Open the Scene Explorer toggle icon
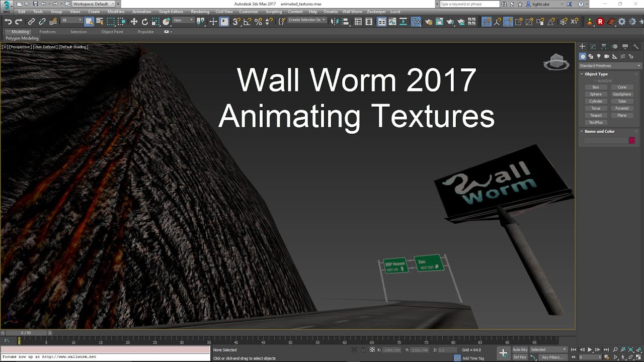The height and width of the screenshot is (362, 644). coord(358,22)
